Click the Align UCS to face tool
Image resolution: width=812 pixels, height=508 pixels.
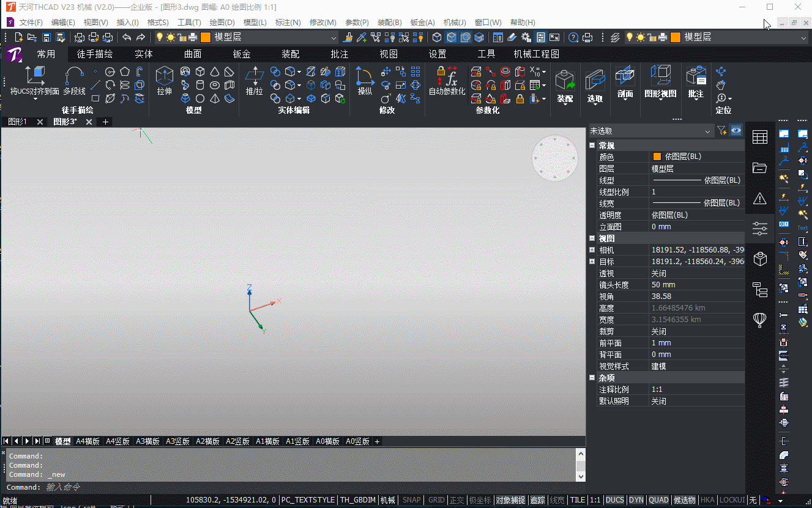pyautogui.click(x=35, y=81)
